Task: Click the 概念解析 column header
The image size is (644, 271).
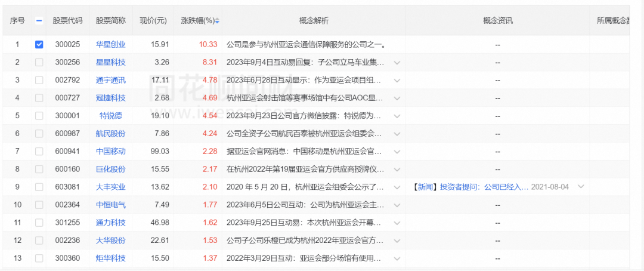Action: pos(314,21)
